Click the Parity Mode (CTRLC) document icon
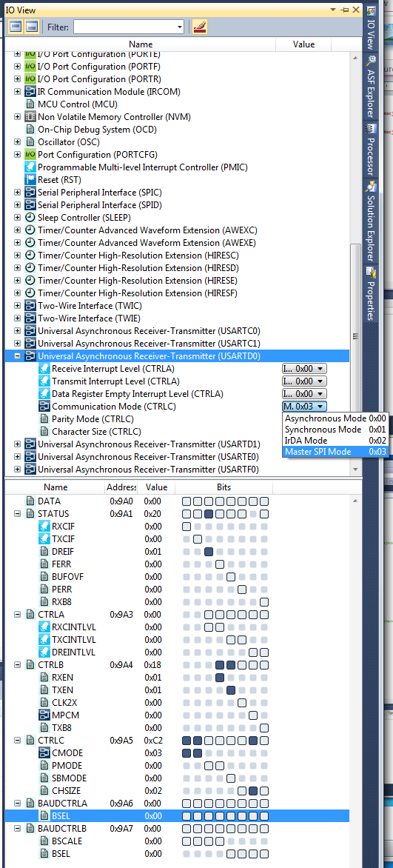Screen dimensions: 393x868 pyautogui.click(x=44, y=419)
